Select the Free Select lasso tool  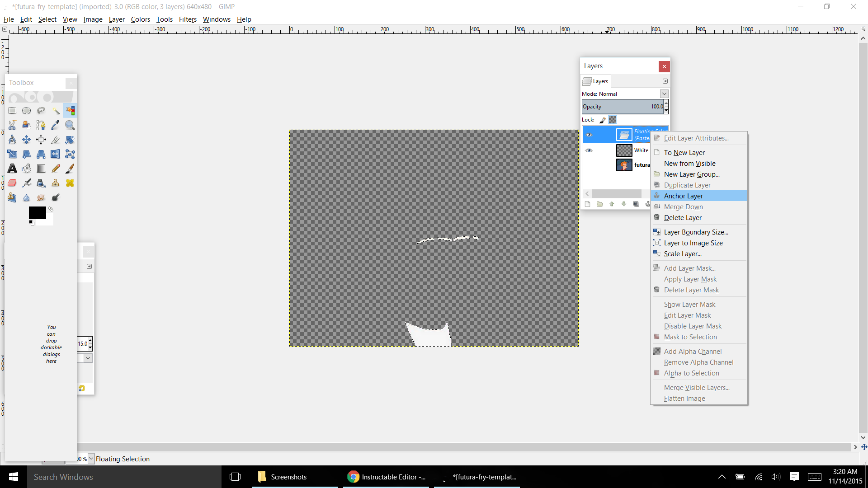point(41,111)
